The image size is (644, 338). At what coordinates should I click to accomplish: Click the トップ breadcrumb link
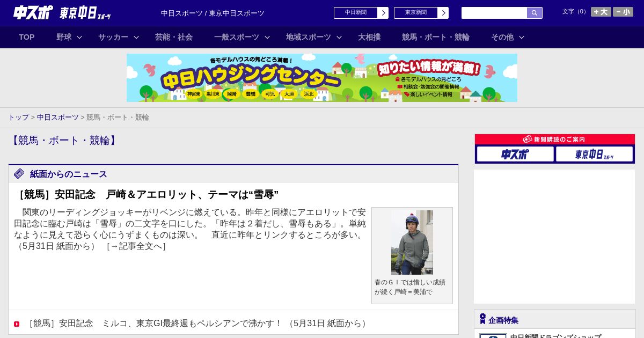[19, 117]
